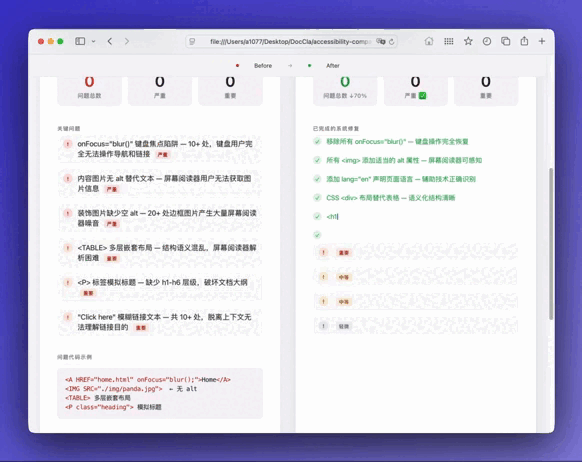The height and width of the screenshot is (462, 582).
Task: Select the <TABLE> 多层嵌套布局 issue text
Action: coord(167,253)
